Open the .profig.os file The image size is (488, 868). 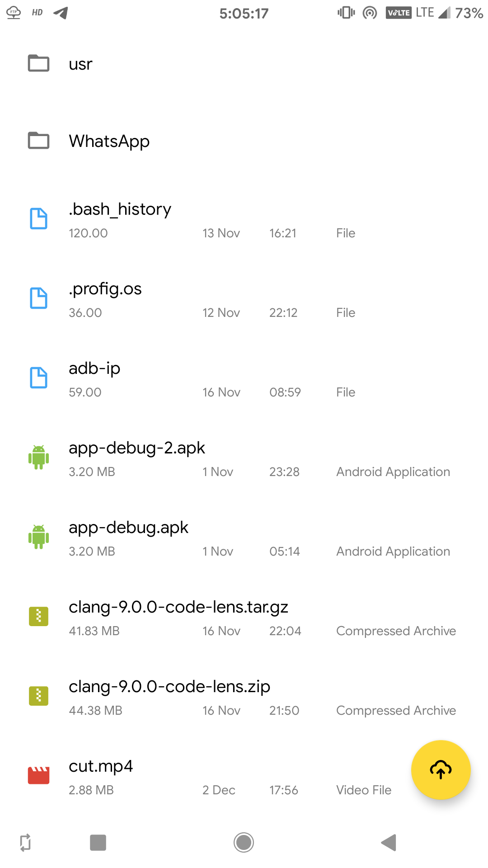tap(105, 289)
